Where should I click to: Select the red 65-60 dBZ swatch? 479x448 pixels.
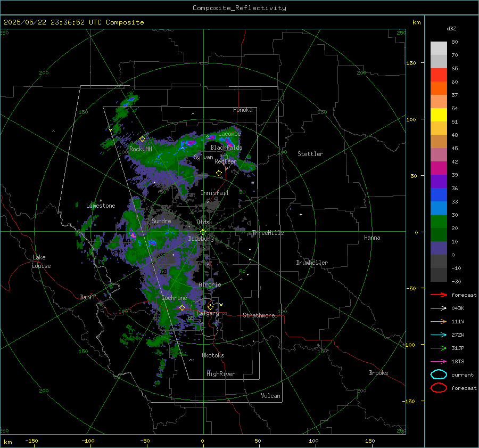tap(439, 75)
